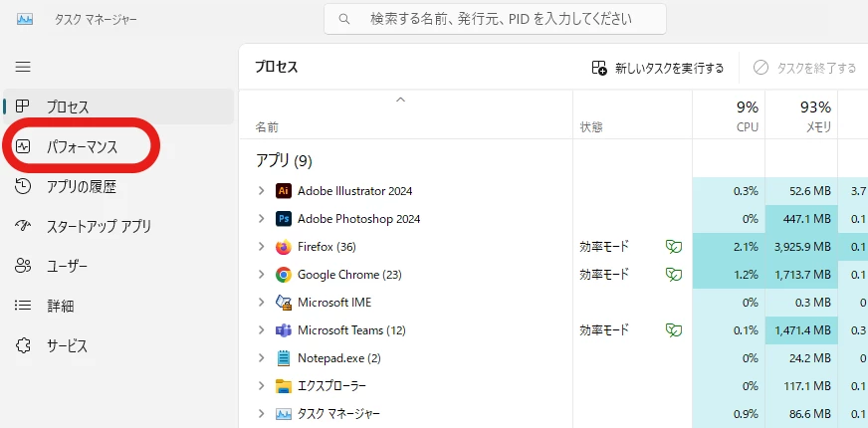Click タスク マネージャー memory value 86.6 MB

click(811, 414)
